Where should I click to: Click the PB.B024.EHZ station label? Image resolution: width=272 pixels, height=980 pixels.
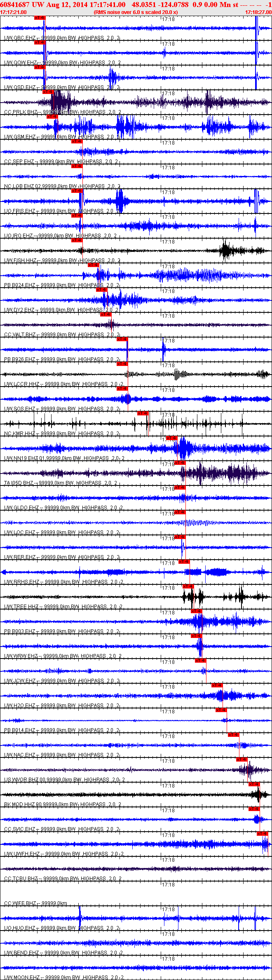[20, 285]
